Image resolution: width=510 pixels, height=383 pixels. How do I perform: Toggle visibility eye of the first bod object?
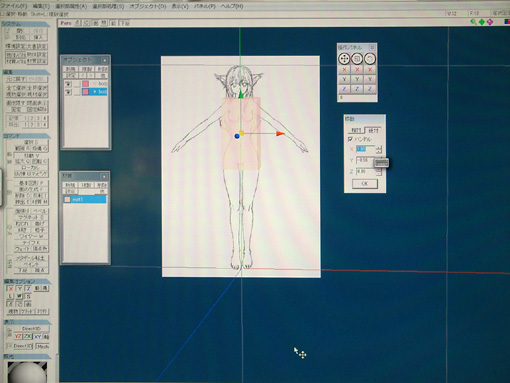[x=68, y=83]
